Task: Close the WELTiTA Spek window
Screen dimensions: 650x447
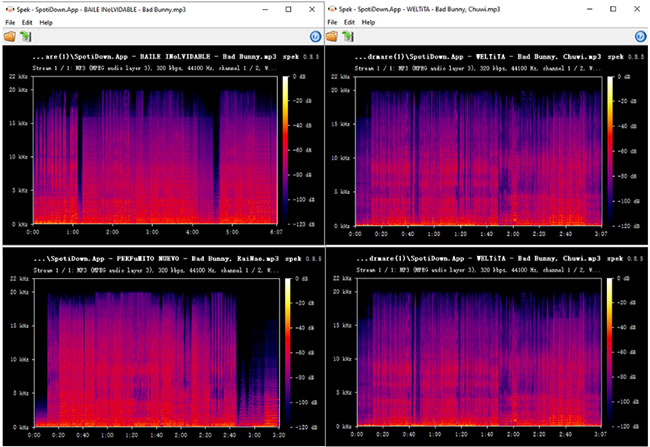Action: pos(637,9)
